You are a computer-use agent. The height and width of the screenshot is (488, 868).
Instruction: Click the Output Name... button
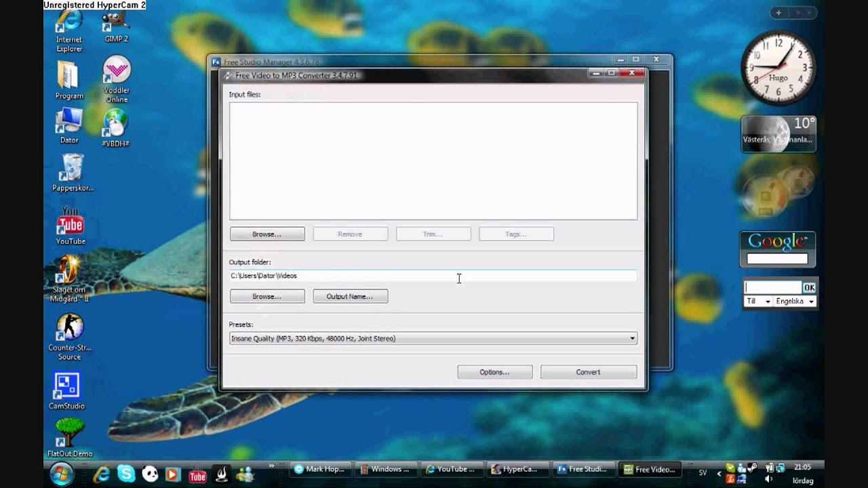click(x=351, y=296)
